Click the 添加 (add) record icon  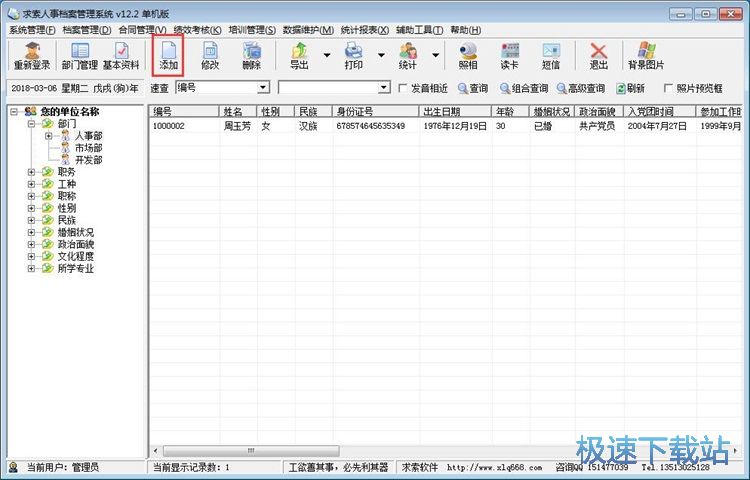168,56
